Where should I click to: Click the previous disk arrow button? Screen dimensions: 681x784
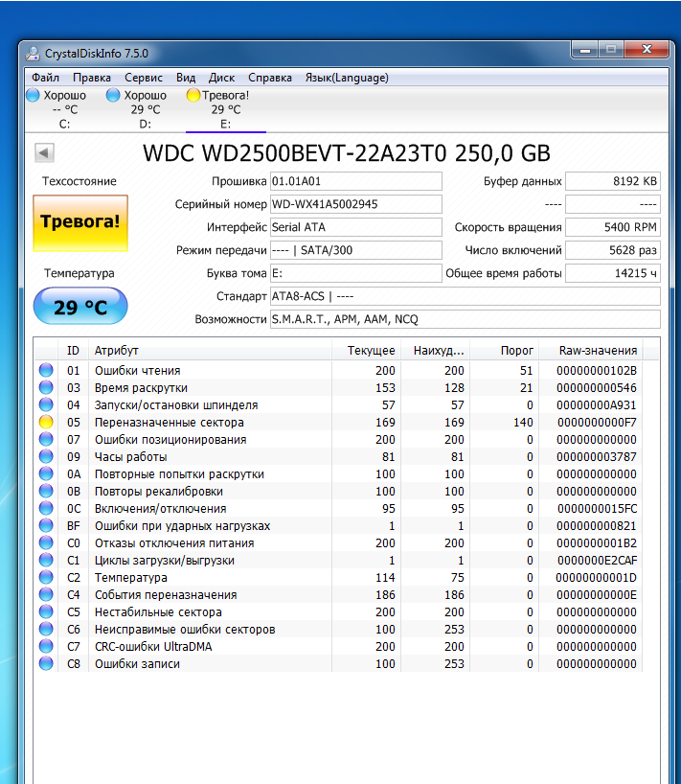(x=44, y=153)
